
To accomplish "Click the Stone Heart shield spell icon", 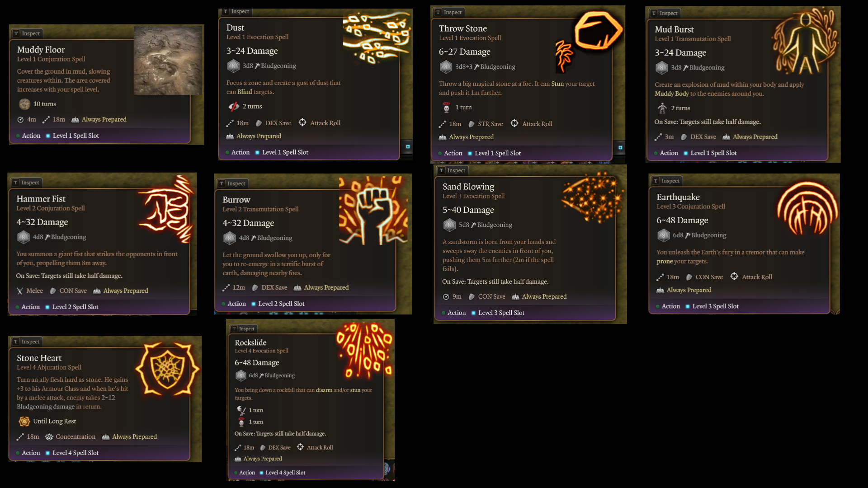I will coord(168,369).
